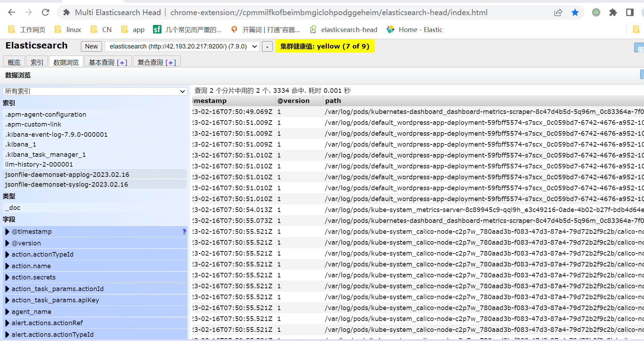This screenshot has width=644, height=341.
Task: Click the help question mark beside @timestamp
Action: pos(184,231)
